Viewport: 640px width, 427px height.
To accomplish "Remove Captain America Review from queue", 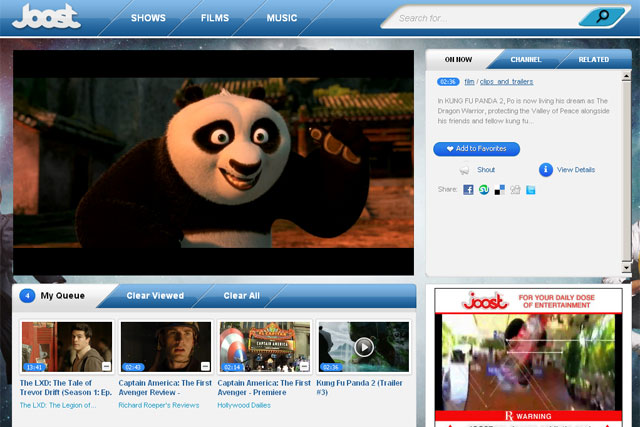I will [205, 366].
